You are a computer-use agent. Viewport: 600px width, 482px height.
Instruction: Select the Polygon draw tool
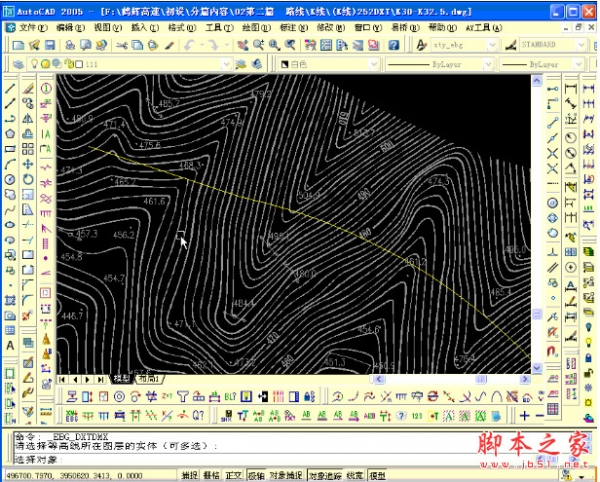[x=10, y=134]
